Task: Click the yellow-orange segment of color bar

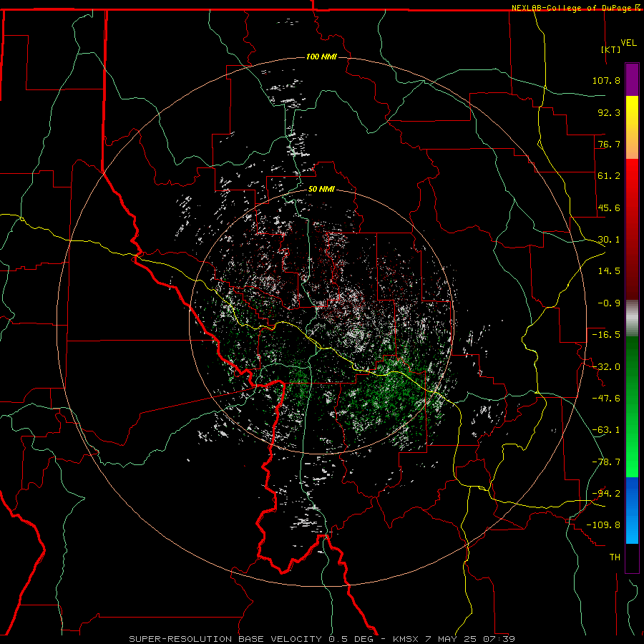Action: [632, 127]
